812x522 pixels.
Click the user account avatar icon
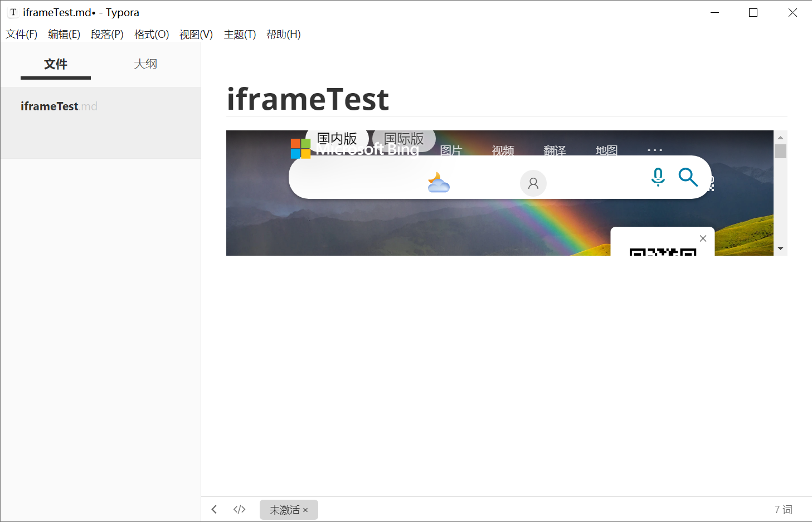(533, 183)
